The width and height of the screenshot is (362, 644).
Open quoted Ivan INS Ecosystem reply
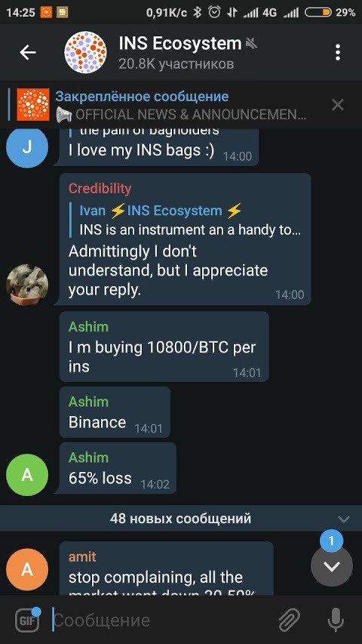185,220
